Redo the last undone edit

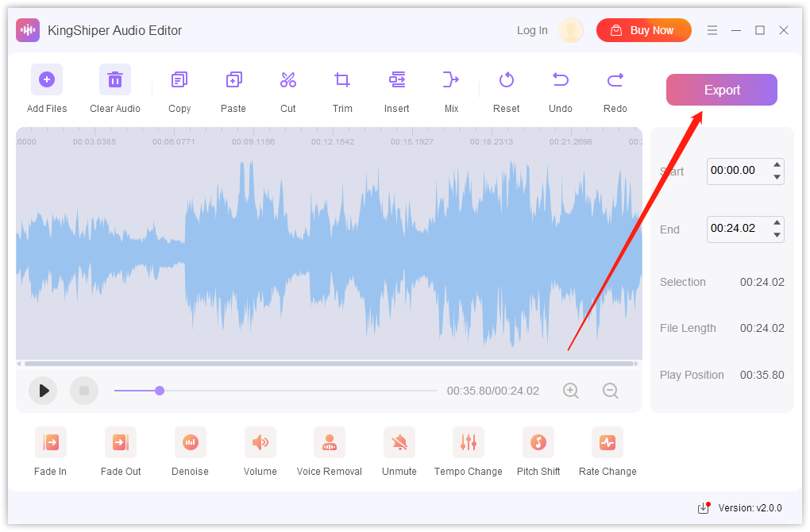(x=615, y=79)
